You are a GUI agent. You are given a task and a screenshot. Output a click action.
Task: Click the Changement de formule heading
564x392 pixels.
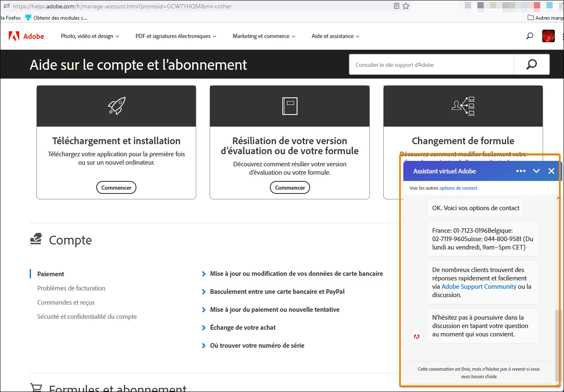tap(463, 141)
